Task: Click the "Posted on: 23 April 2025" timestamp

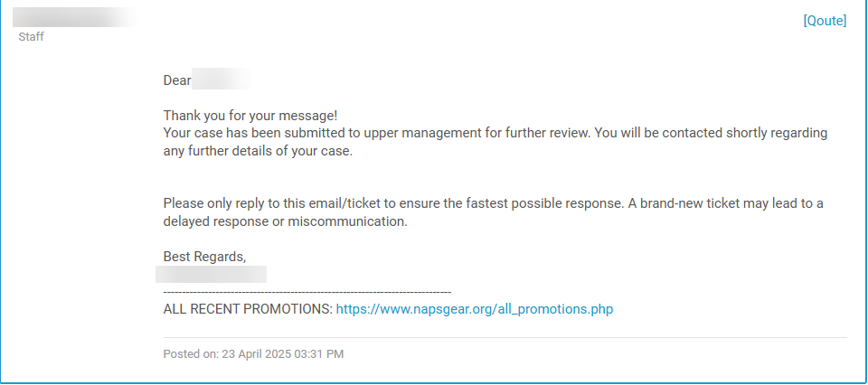Action: tap(253, 354)
